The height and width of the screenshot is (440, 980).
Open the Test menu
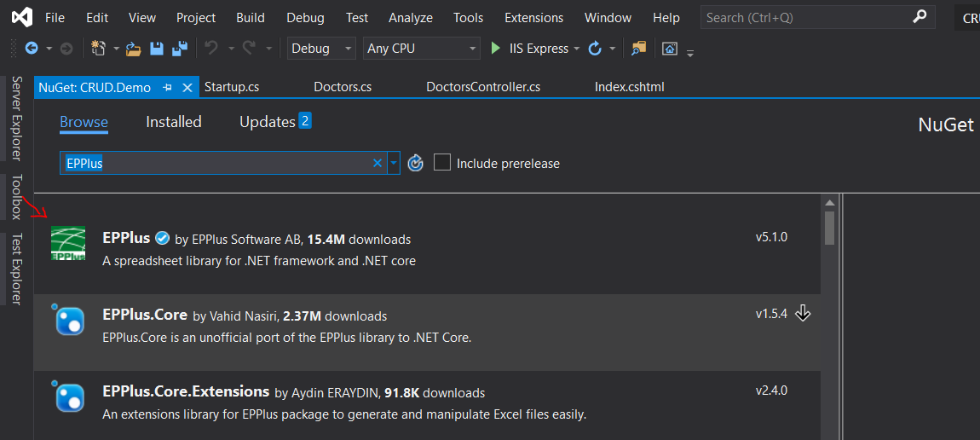tap(357, 18)
